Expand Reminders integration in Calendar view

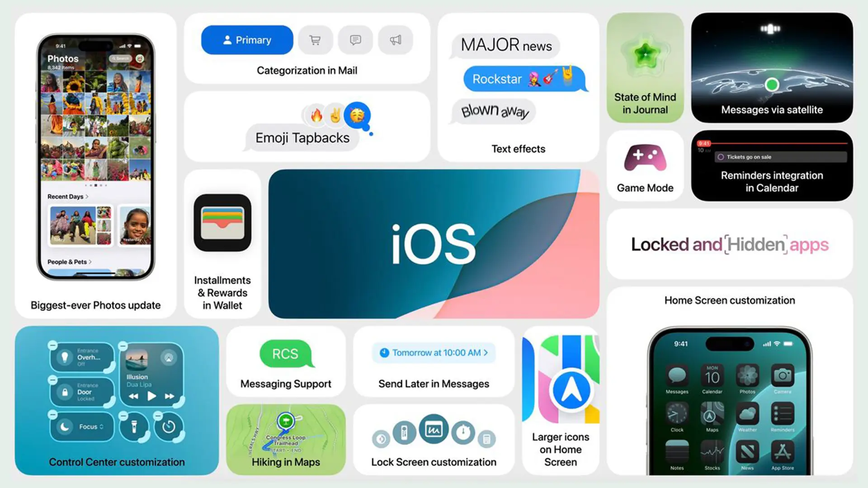click(x=773, y=167)
